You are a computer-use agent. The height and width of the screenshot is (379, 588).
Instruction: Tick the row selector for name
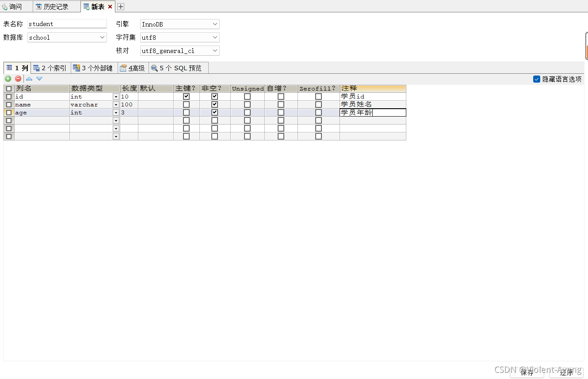click(9, 104)
